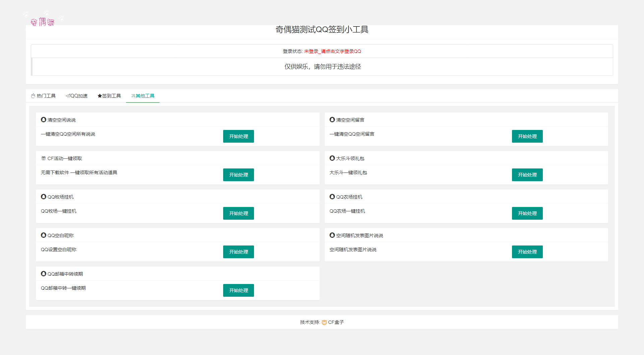
Task: Click QQ penguin icon beside 清空空间留言
Action: [x=332, y=120]
